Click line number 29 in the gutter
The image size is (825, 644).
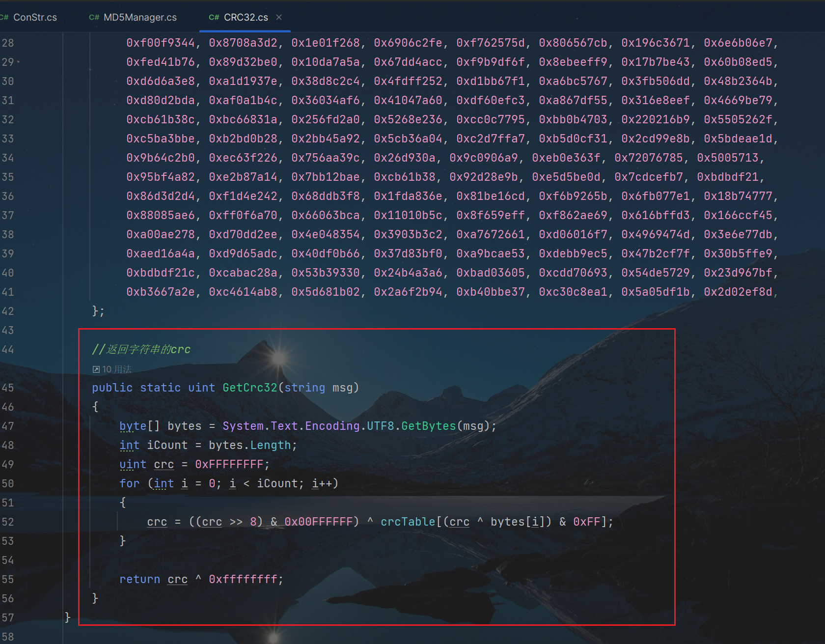pyautogui.click(x=8, y=62)
